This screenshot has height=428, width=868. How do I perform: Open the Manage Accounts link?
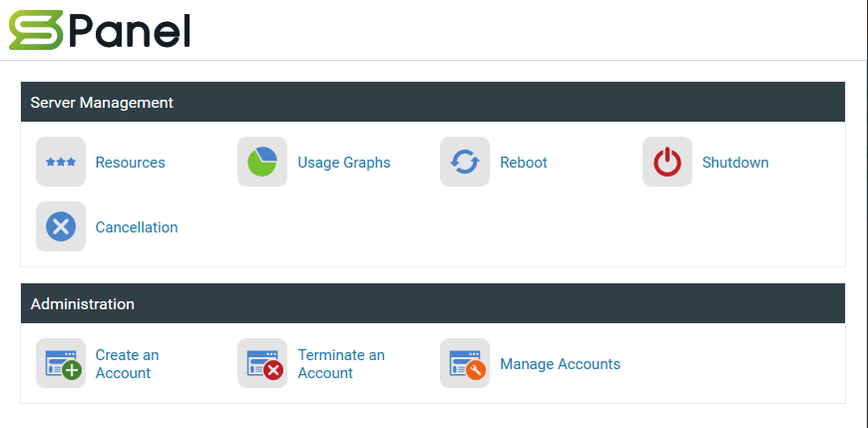coord(561,364)
